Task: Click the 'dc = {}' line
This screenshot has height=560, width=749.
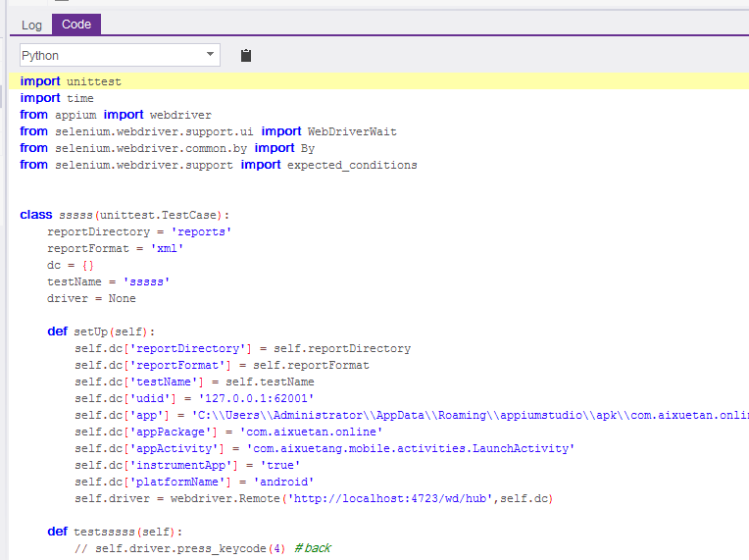Action: (x=71, y=265)
